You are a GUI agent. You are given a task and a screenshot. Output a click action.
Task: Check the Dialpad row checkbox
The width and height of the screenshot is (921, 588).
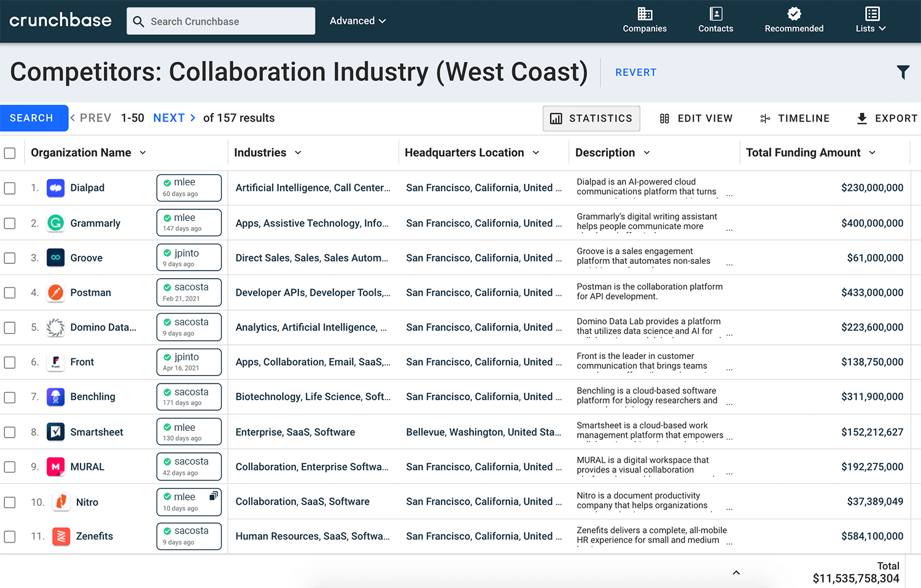(10, 188)
